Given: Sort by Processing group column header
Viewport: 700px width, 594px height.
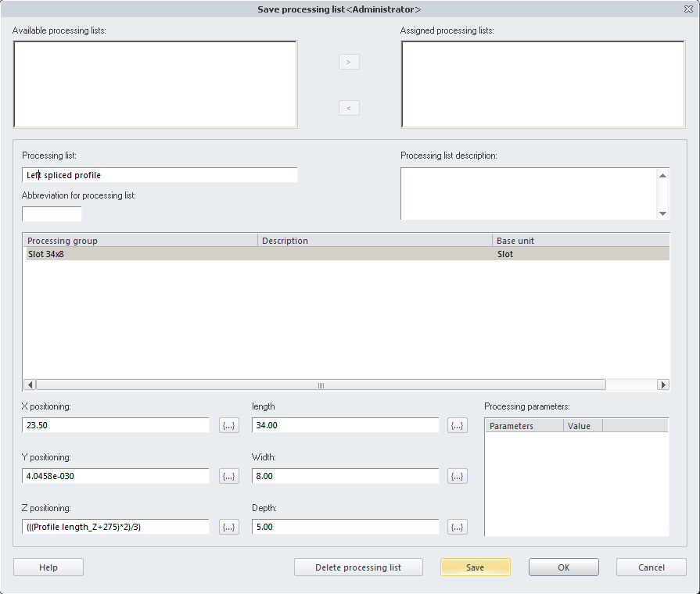Looking at the screenshot, I should [141, 241].
